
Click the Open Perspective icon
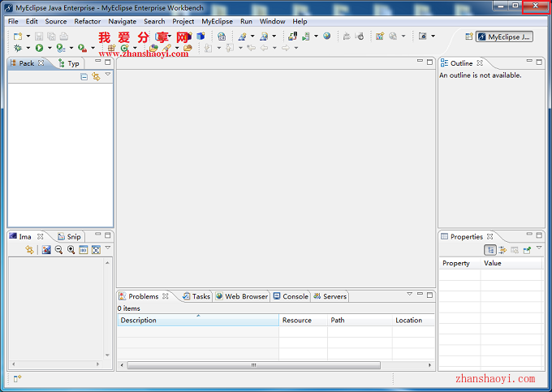coord(469,37)
